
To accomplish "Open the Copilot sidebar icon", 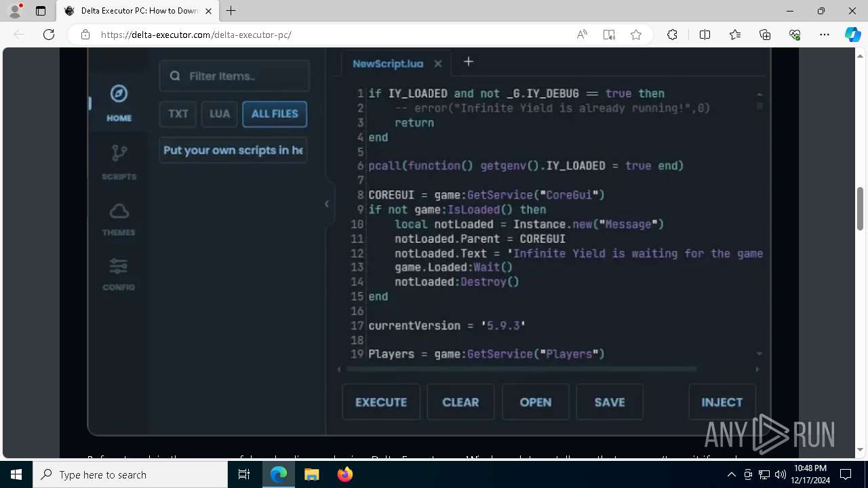I will point(852,35).
